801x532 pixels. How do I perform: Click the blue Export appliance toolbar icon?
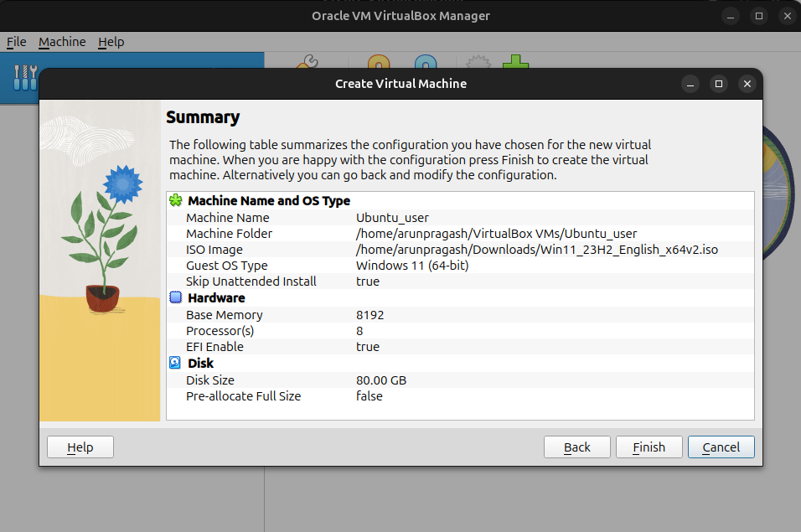pos(426,62)
